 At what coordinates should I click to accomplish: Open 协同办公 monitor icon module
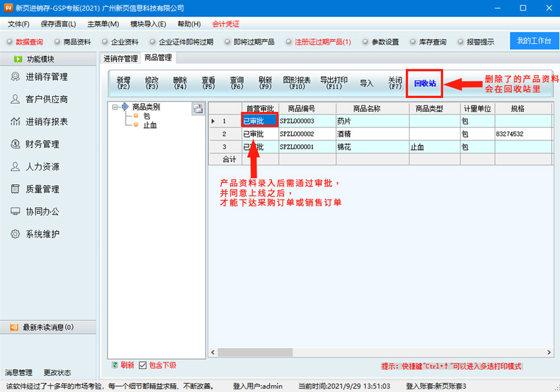15,212
